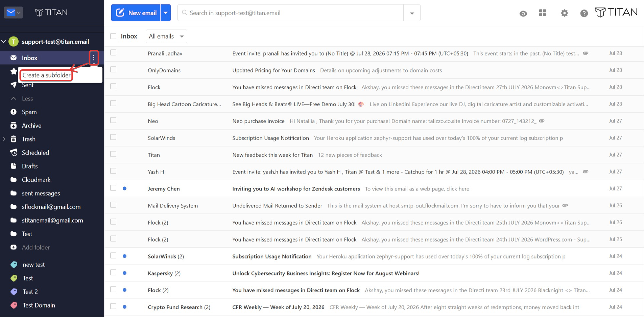This screenshot has width=644, height=317.
Task: Check the Neo purchase invoice checkbox
Action: coord(113,120)
